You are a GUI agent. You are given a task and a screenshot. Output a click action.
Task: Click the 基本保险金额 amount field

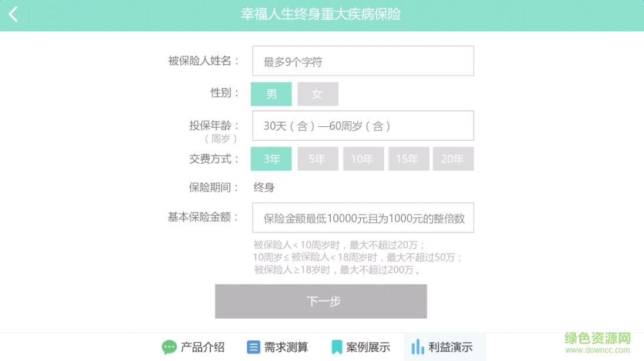tap(363, 218)
